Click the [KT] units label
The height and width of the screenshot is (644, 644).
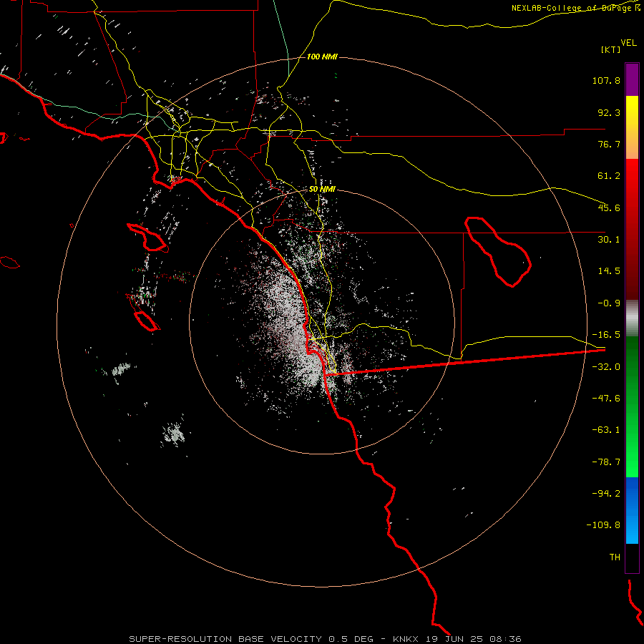[x=611, y=49]
